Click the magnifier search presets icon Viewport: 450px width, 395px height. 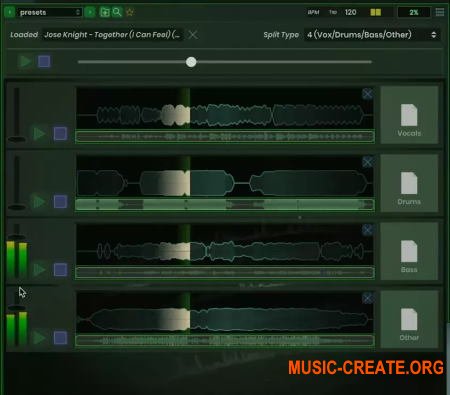click(x=117, y=12)
